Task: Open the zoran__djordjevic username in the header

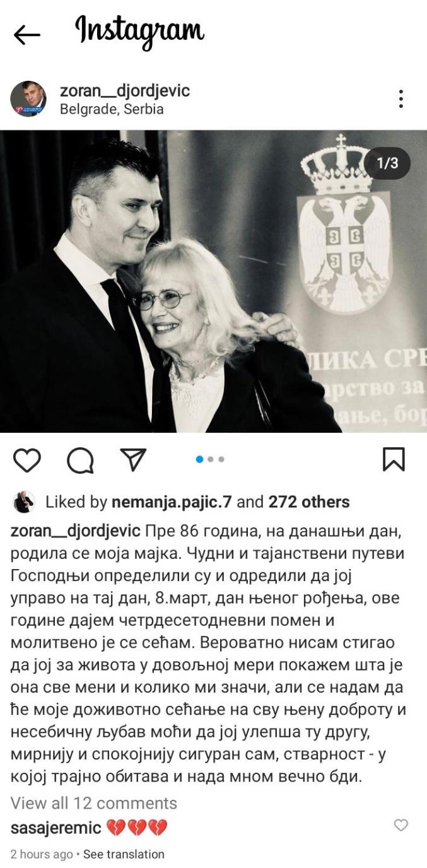Action: 125,90
